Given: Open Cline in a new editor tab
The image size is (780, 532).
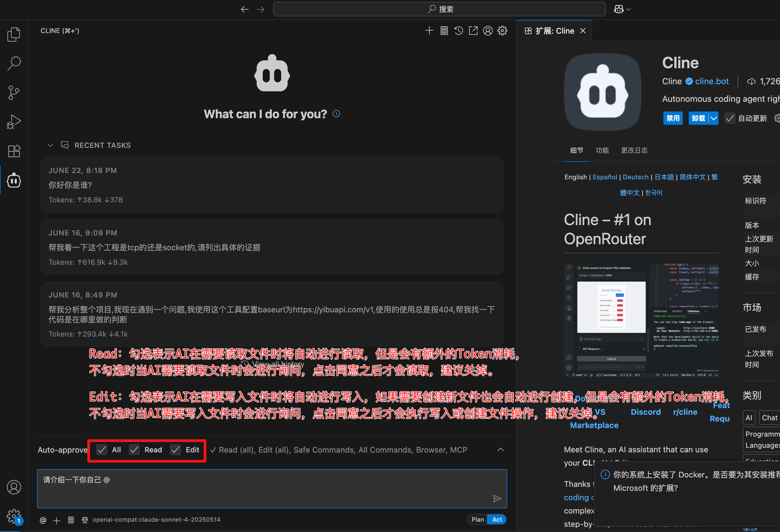Looking at the screenshot, I should [x=473, y=31].
